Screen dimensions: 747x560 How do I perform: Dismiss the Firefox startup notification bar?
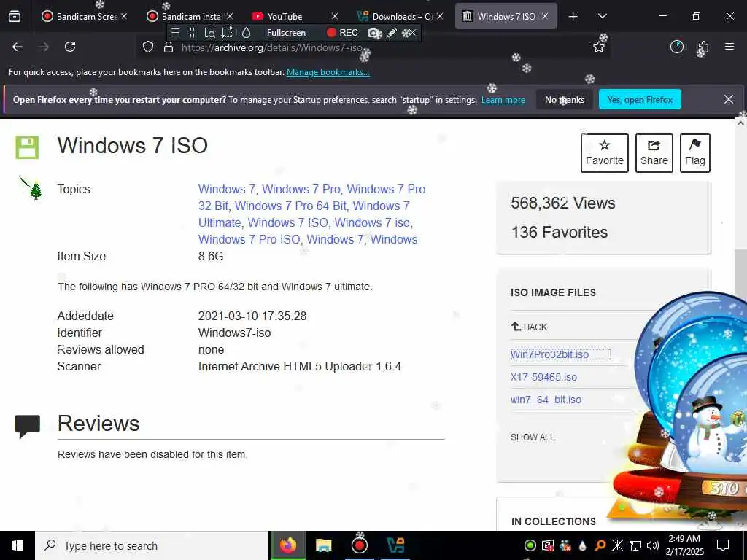729,99
